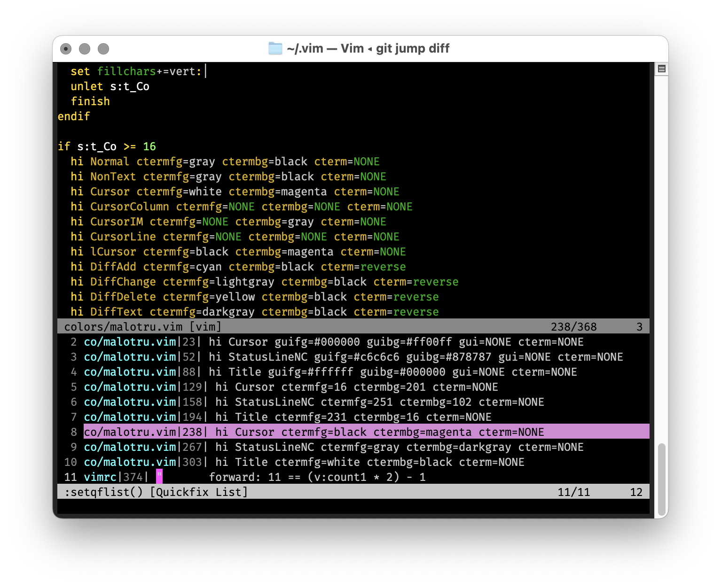
Task: Select quickfix entry 10 for Title ctermfg=white
Action: point(353,462)
